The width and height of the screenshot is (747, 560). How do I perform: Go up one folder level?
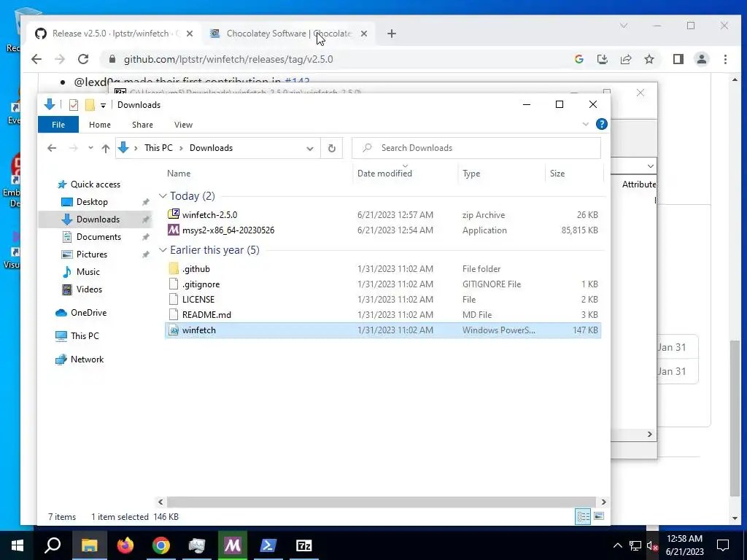(106, 148)
